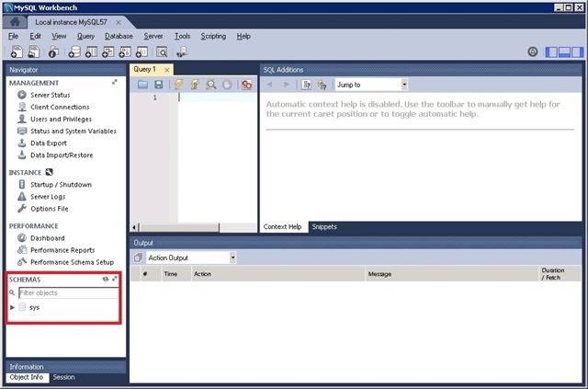Open the File menu
This screenshot has width=588, height=389.
coord(13,36)
